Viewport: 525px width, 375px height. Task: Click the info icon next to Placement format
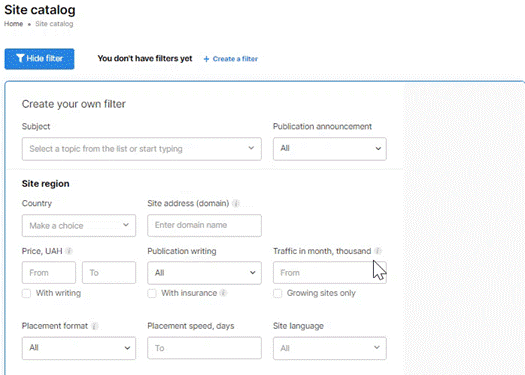95,326
